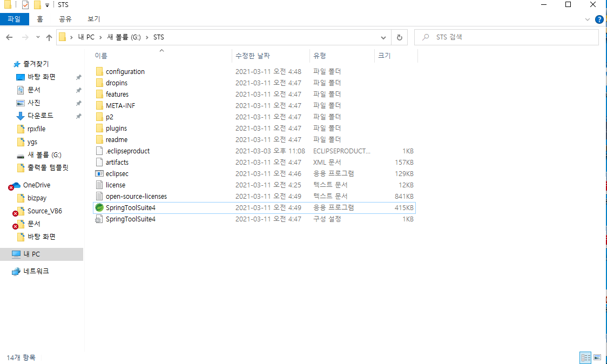Switch to the 홈 ribbon tab
The width and height of the screenshot is (607, 364).
(x=40, y=19)
